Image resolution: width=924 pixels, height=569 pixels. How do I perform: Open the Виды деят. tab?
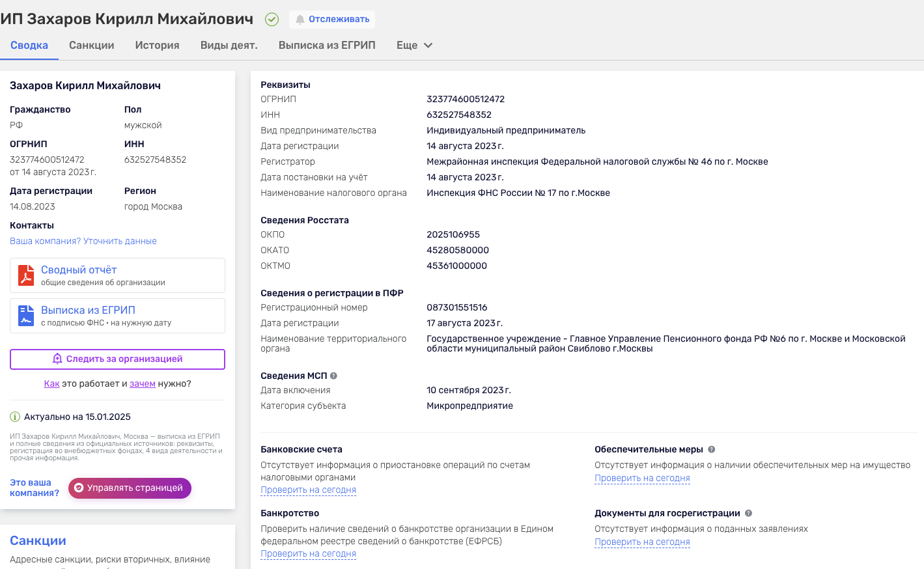[x=229, y=46]
